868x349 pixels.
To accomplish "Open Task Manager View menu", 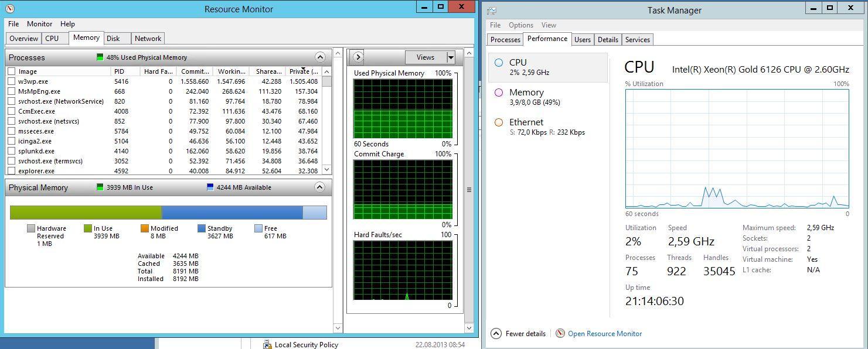I will 549,25.
